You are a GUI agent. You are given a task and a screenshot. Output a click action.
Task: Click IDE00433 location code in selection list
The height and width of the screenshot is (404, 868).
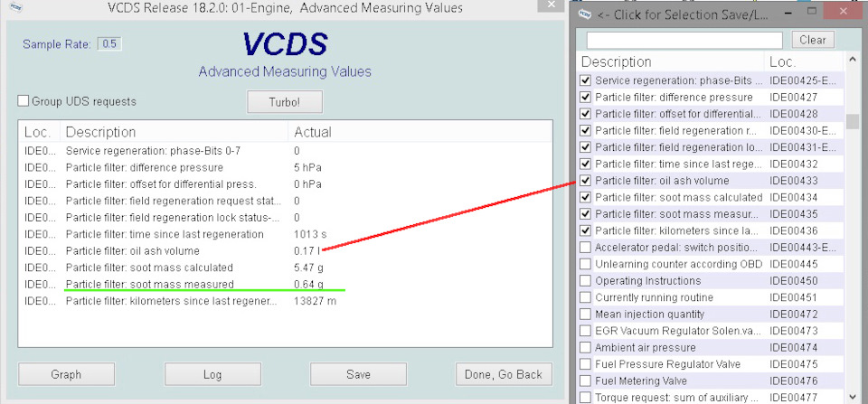[x=793, y=181]
